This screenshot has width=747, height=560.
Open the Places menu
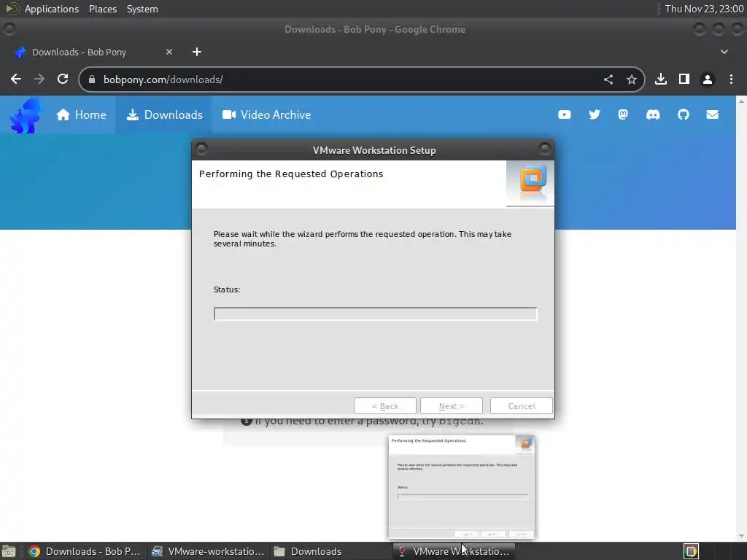click(102, 9)
